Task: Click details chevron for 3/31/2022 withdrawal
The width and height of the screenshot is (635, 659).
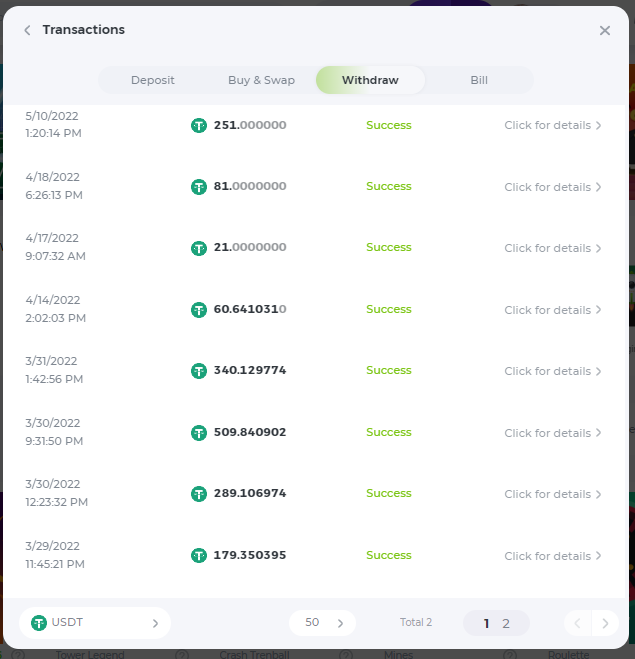Action: (x=598, y=371)
